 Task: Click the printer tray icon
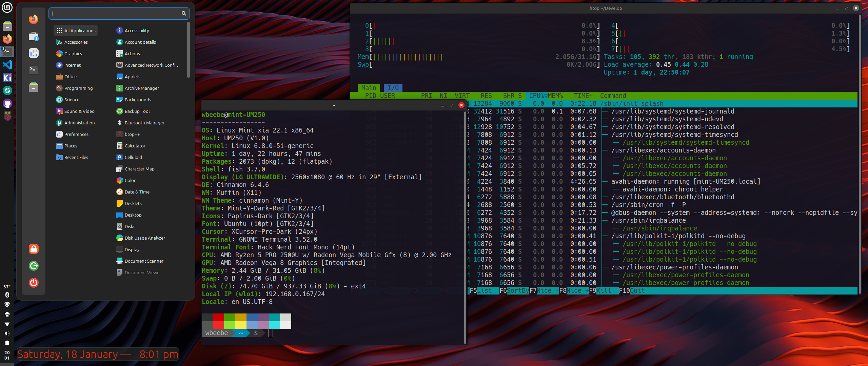(x=7, y=314)
